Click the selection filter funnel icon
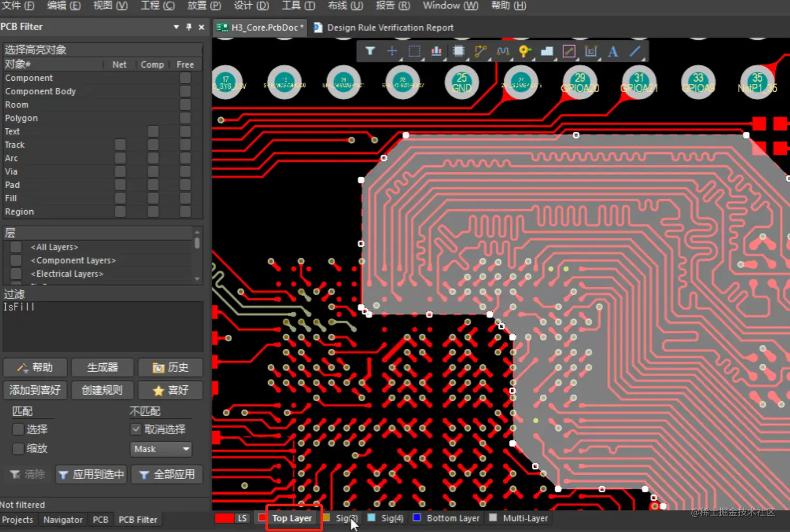Image resolution: width=790 pixels, height=532 pixels. coord(370,51)
